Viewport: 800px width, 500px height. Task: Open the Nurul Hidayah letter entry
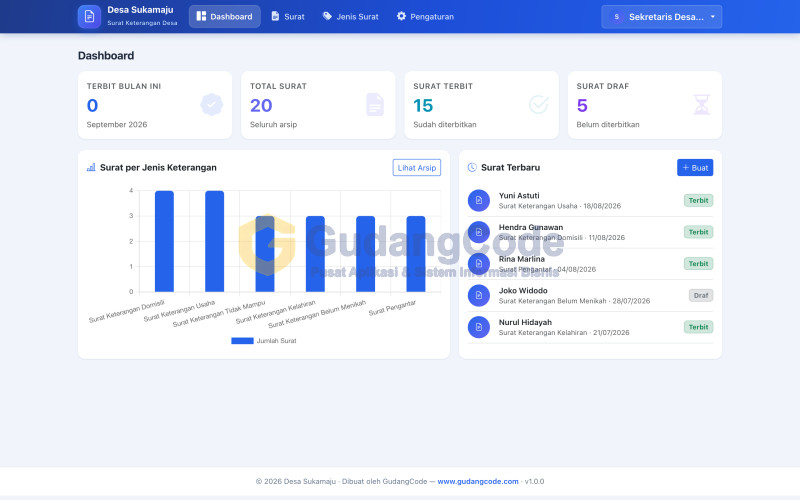click(x=590, y=327)
